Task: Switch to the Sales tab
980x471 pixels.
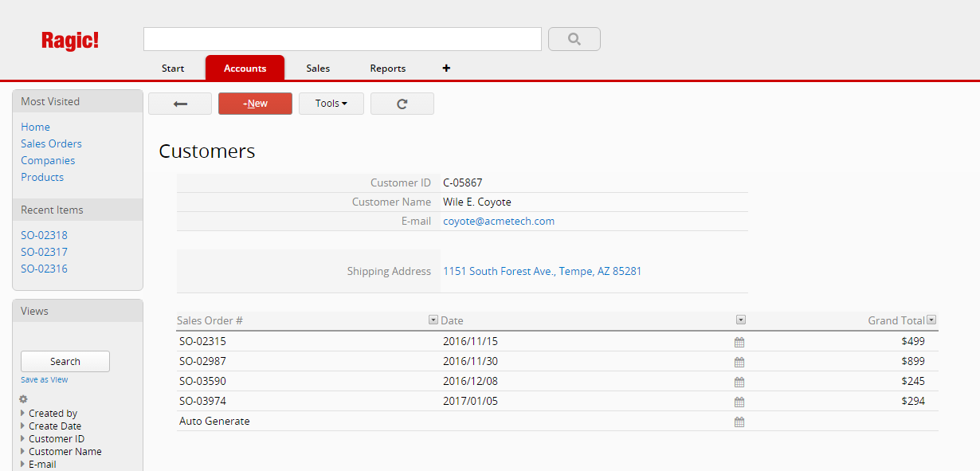Action: 318,68
